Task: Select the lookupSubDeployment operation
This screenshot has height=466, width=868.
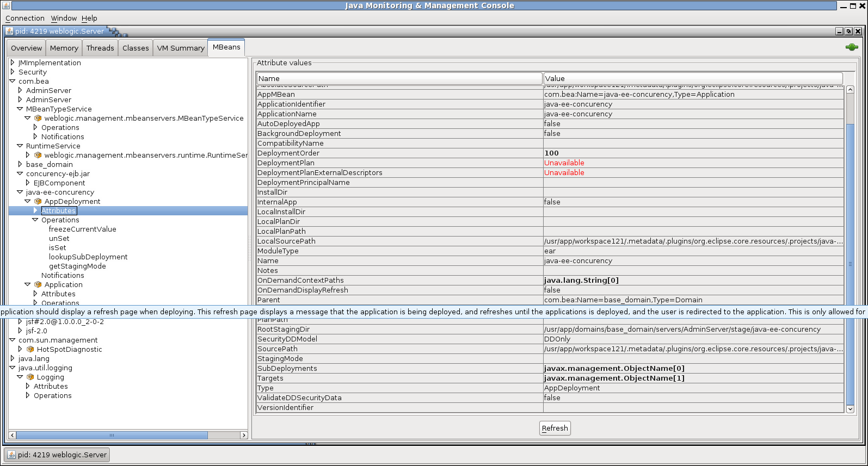Action: (88, 257)
